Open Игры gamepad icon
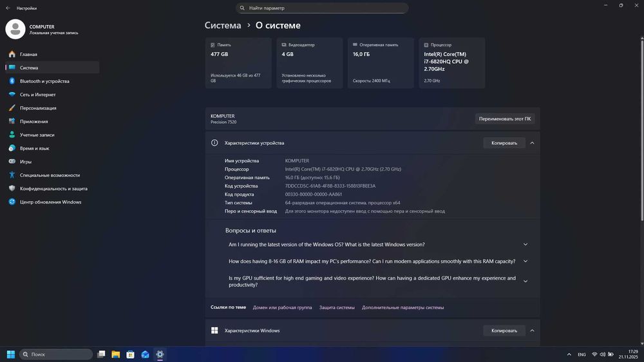Viewport: 644px width, 362px height. (12, 162)
